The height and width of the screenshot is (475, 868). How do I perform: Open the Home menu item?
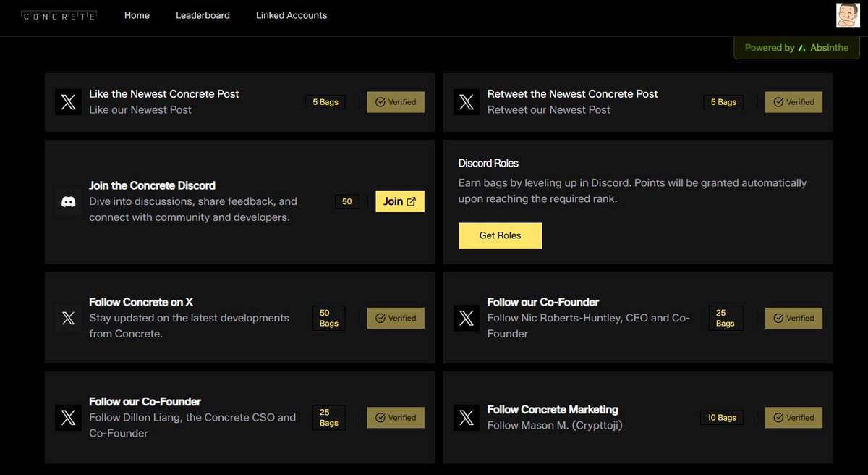coord(137,15)
